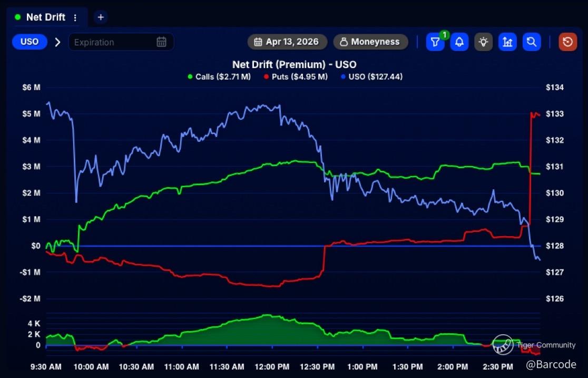This screenshot has height=378, width=588.
Task: Add a new tab with the plus button
Action: tap(101, 17)
